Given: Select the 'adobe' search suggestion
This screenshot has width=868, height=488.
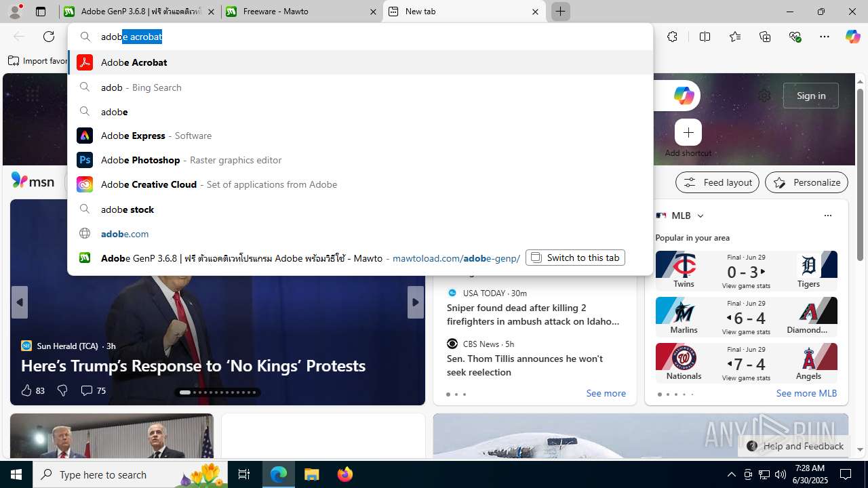Looking at the screenshot, I should pos(360,112).
